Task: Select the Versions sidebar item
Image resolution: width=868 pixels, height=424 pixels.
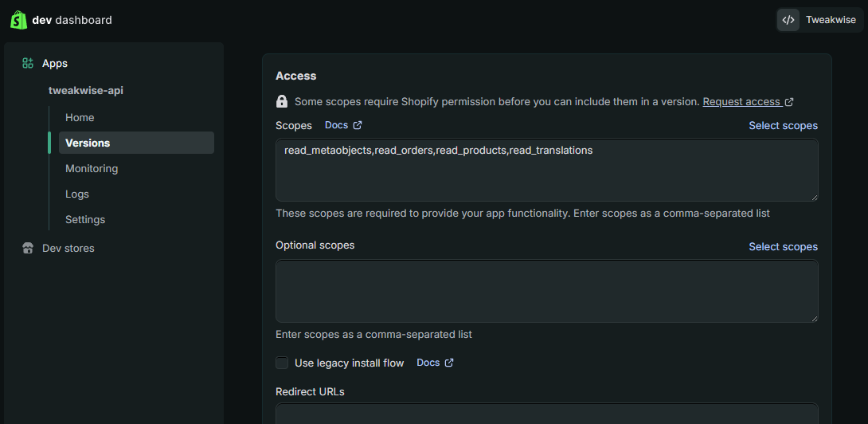Action: click(136, 143)
